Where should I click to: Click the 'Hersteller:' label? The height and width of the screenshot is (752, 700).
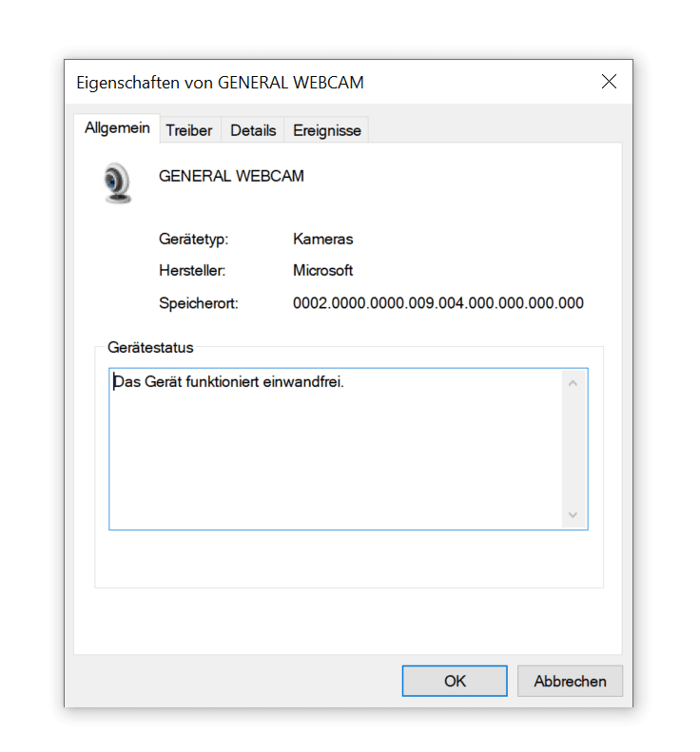click(192, 271)
